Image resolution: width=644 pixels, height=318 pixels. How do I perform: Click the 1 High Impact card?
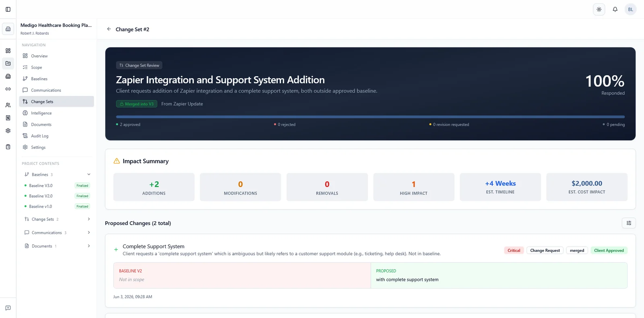[414, 187]
